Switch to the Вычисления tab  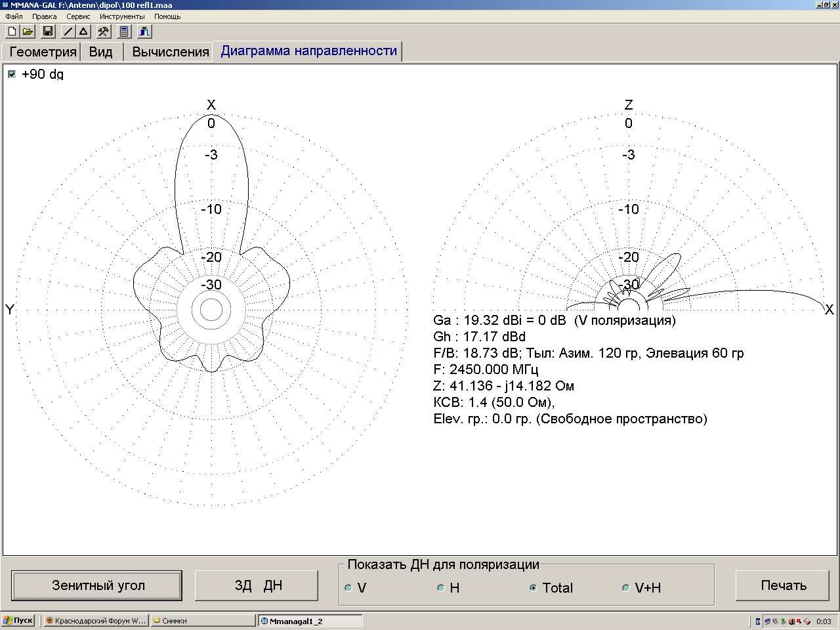(x=170, y=52)
